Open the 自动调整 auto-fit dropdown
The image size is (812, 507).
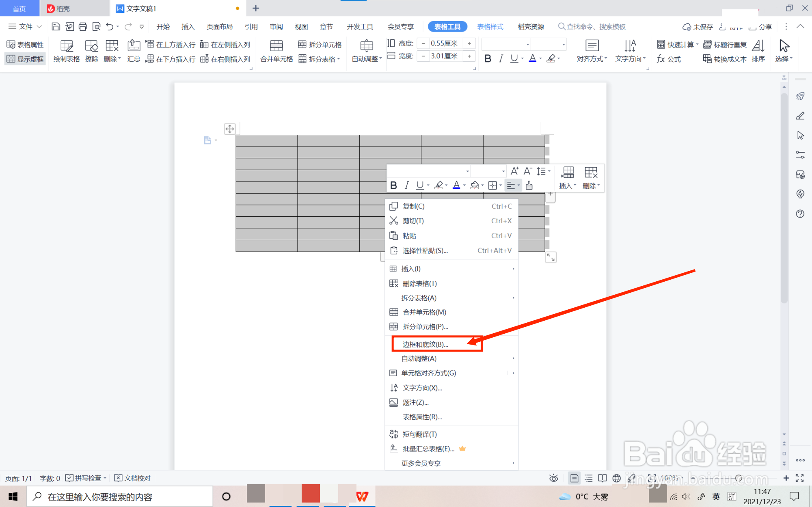[x=367, y=51]
